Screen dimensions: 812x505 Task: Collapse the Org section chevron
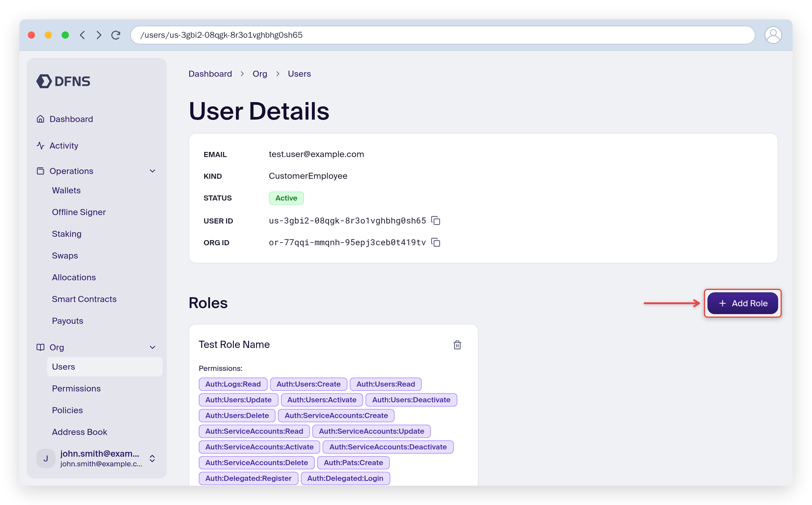pos(153,347)
